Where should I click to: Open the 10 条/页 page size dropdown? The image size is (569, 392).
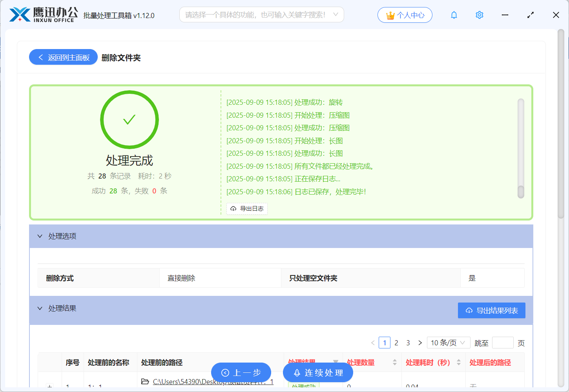click(x=448, y=343)
